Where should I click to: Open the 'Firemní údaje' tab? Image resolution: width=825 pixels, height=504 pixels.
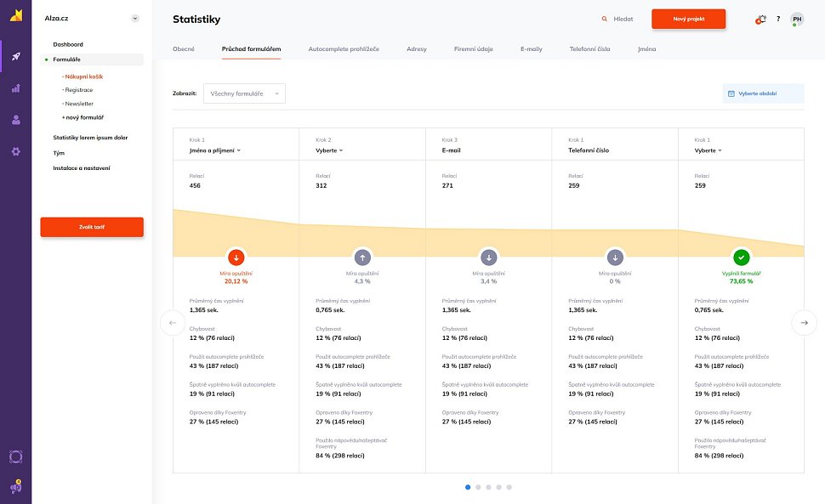[472, 49]
